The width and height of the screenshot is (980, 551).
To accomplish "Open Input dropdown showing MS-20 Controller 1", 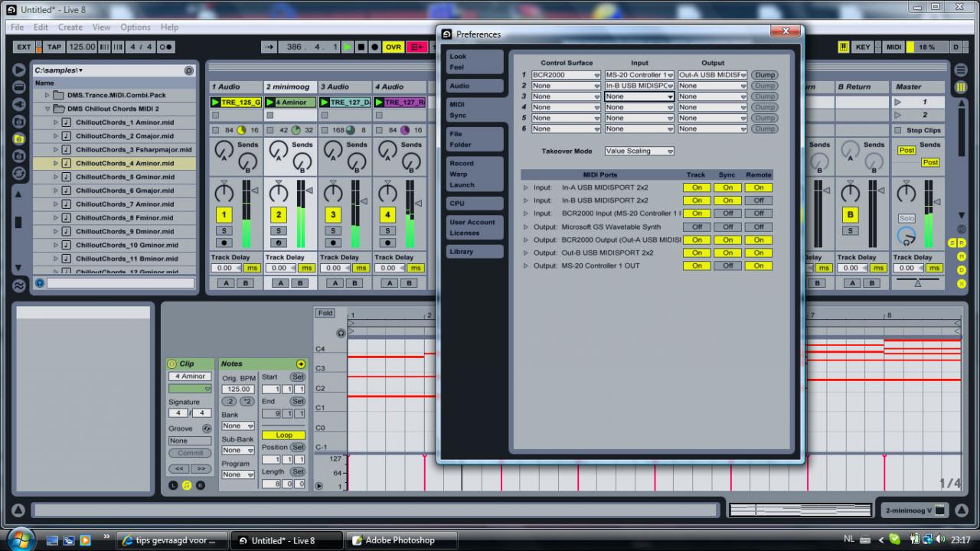I will (x=639, y=75).
